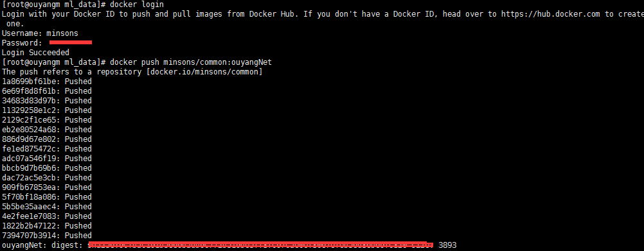
Task: Click the 'docker push minsons/common:ouyangNet' command
Action: tap(191, 62)
